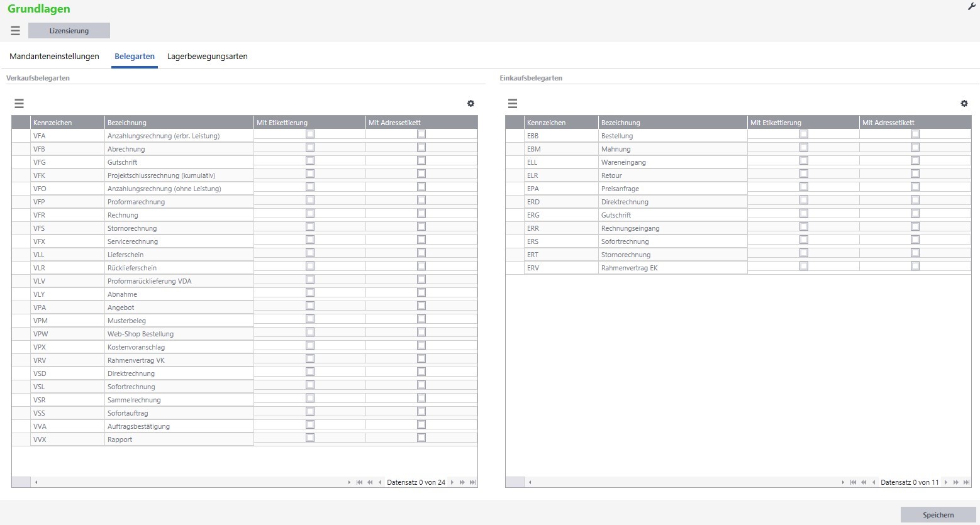The width and height of the screenshot is (980, 525).
Task: Open the Einkaufsbelegarten grid hamburger menu
Action: (x=513, y=104)
